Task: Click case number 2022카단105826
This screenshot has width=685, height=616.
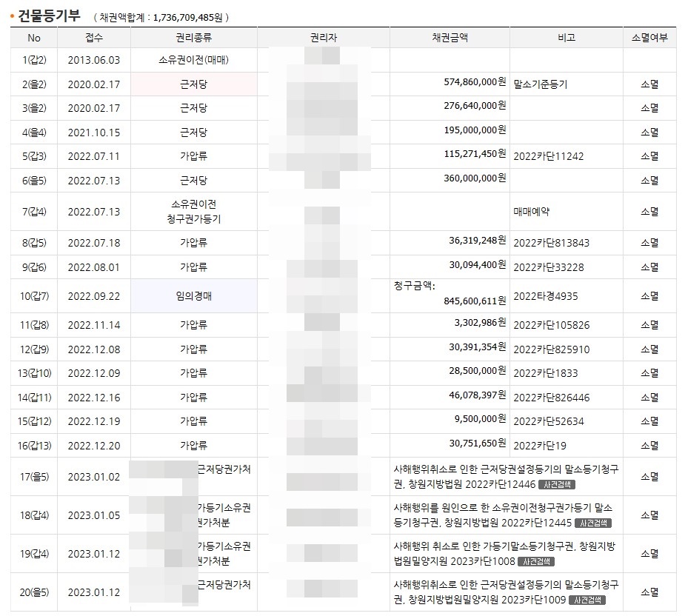Action: 551,325
